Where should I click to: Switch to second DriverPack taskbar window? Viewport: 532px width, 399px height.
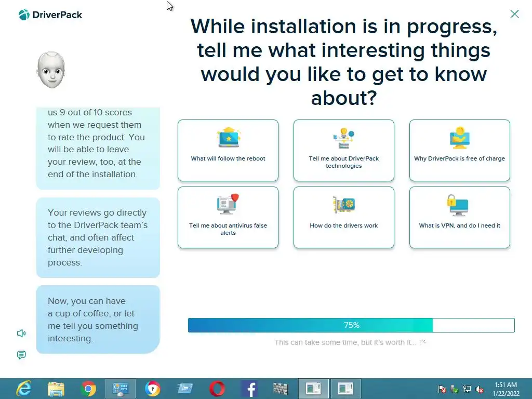pos(345,389)
